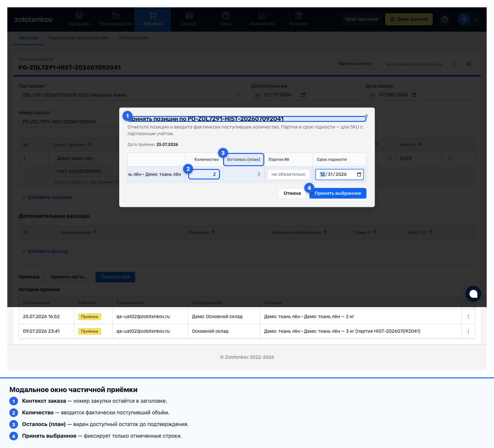Open the Производство section in the top navigation
Screen dimensions: 494x448
click(x=116, y=19)
